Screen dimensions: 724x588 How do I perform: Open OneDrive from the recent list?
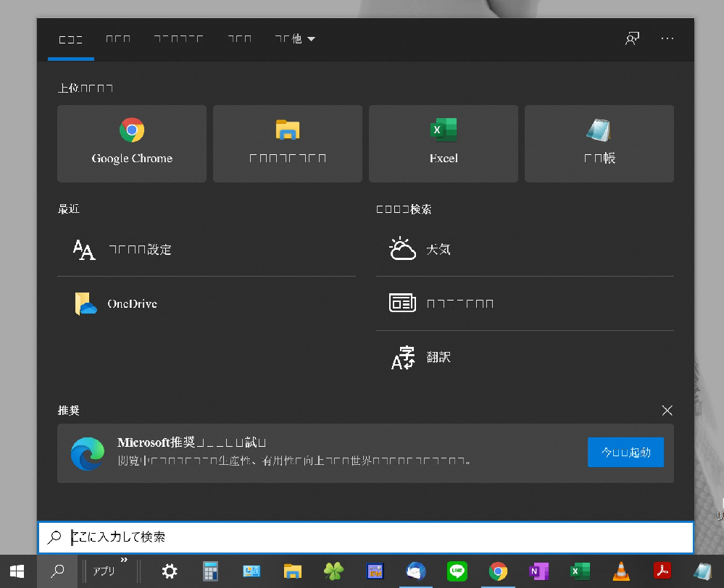207,303
